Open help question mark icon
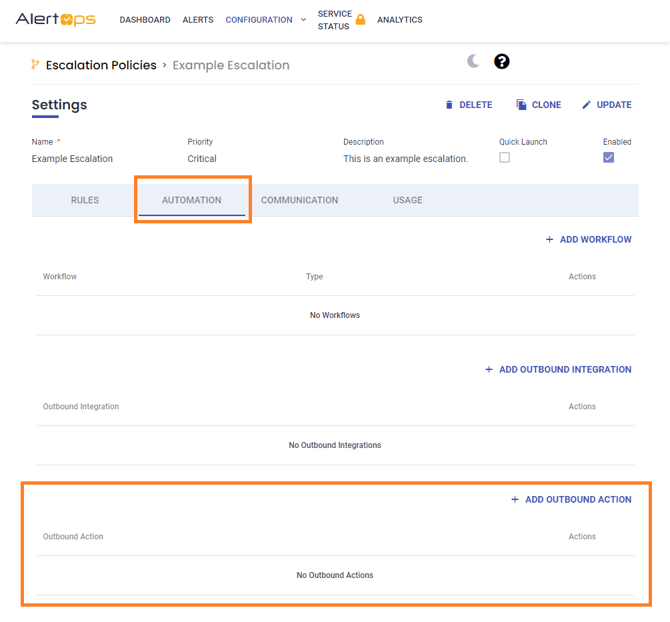This screenshot has height=622, width=670. tap(502, 62)
